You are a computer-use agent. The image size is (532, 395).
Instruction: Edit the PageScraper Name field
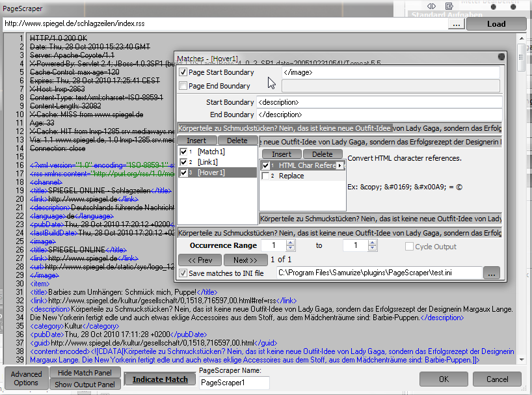pyautogui.click(x=234, y=383)
